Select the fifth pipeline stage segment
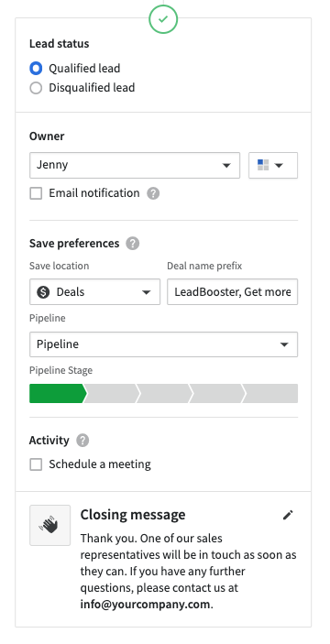 [270, 394]
